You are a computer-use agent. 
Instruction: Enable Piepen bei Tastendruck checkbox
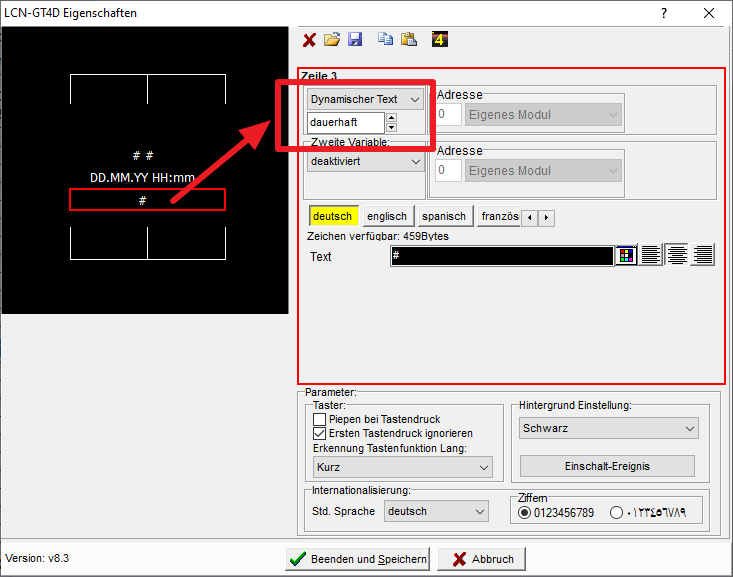319,419
